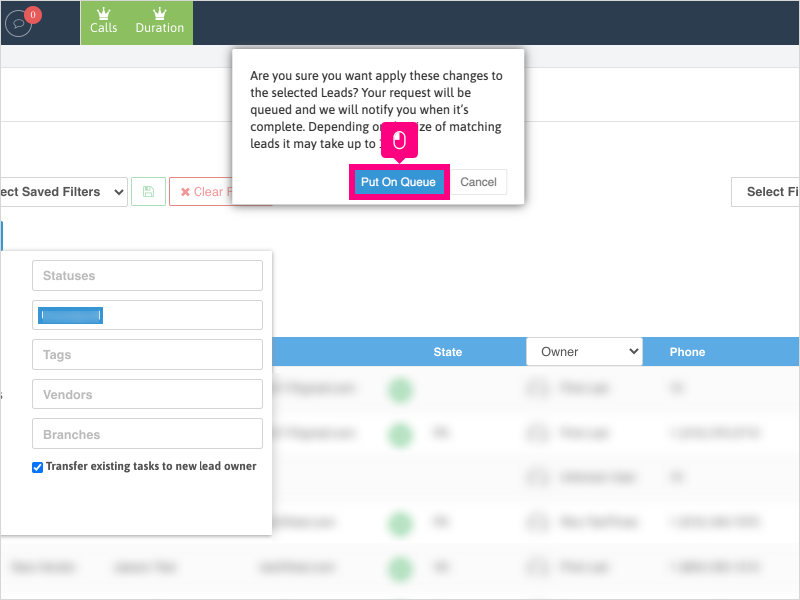The width and height of the screenshot is (800, 600).
Task: Toggle Transfer existing tasks to new lead owner
Action: [37, 467]
